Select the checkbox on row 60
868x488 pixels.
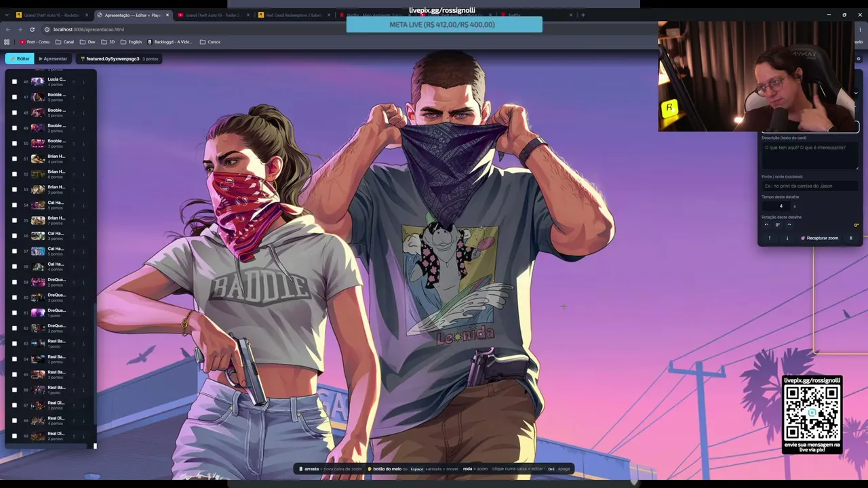coord(14,298)
